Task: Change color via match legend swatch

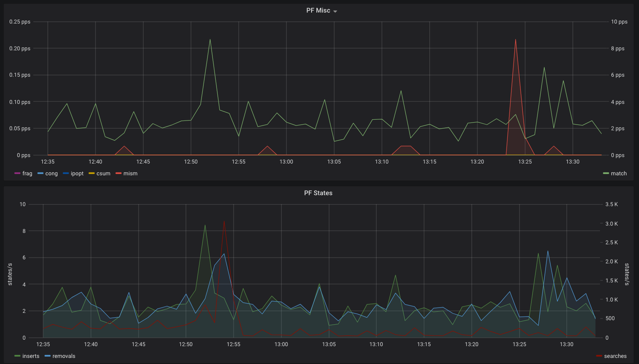Action: [x=606, y=173]
